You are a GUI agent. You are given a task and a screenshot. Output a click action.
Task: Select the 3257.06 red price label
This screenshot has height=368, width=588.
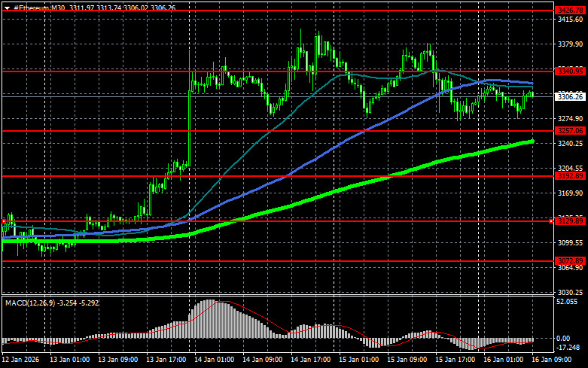click(x=569, y=131)
